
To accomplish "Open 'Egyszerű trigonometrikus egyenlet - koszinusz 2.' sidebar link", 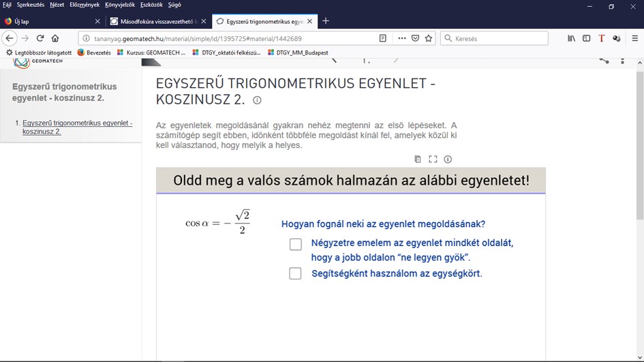I will (x=77, y=127).
